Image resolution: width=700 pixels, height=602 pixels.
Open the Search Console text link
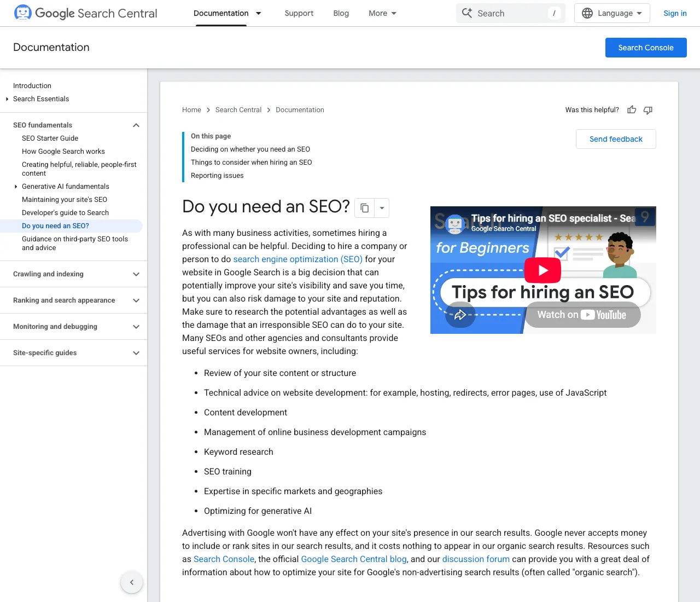224,559
